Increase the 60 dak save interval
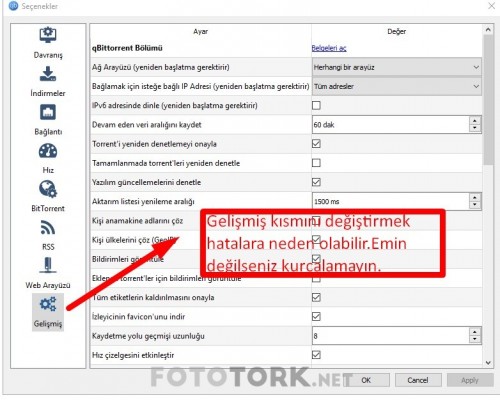This screenshot has height=400, width=500. tap(475, 120)
